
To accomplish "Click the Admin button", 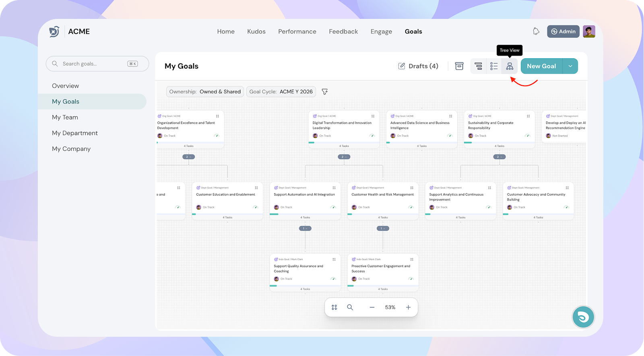I will pyautogui.click(x=563, y=31).
